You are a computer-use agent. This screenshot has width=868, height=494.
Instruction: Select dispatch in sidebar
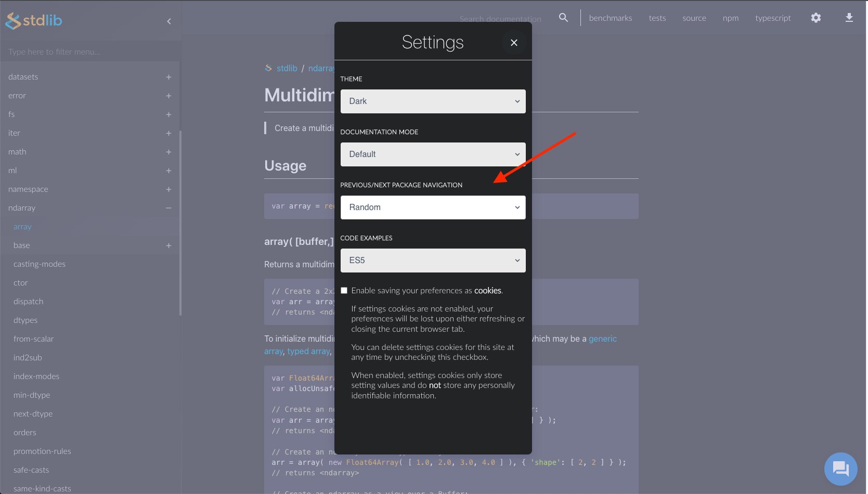point(29,302)
